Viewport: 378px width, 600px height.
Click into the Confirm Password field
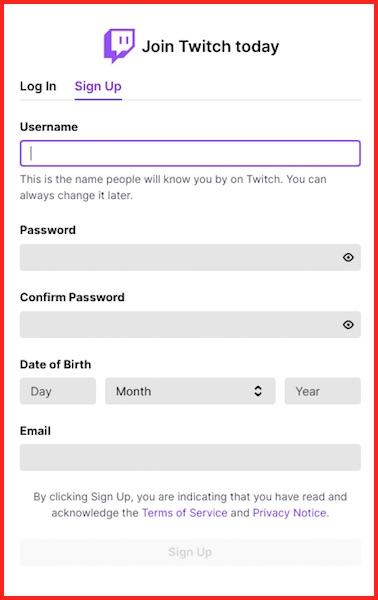(x=190, y=325)
